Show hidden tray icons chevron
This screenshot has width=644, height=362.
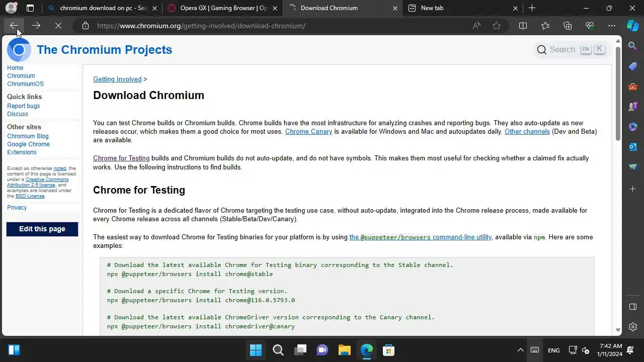[521, 350]
